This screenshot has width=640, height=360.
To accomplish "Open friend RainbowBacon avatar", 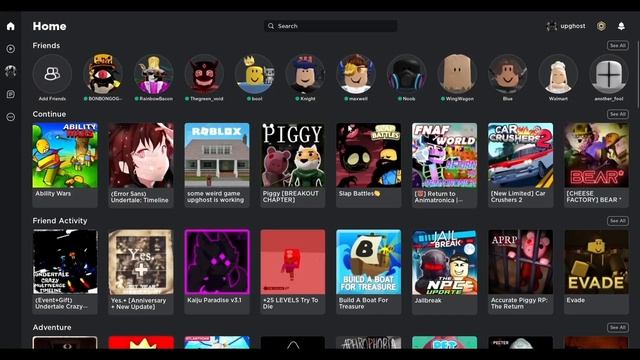I will 153,74.
